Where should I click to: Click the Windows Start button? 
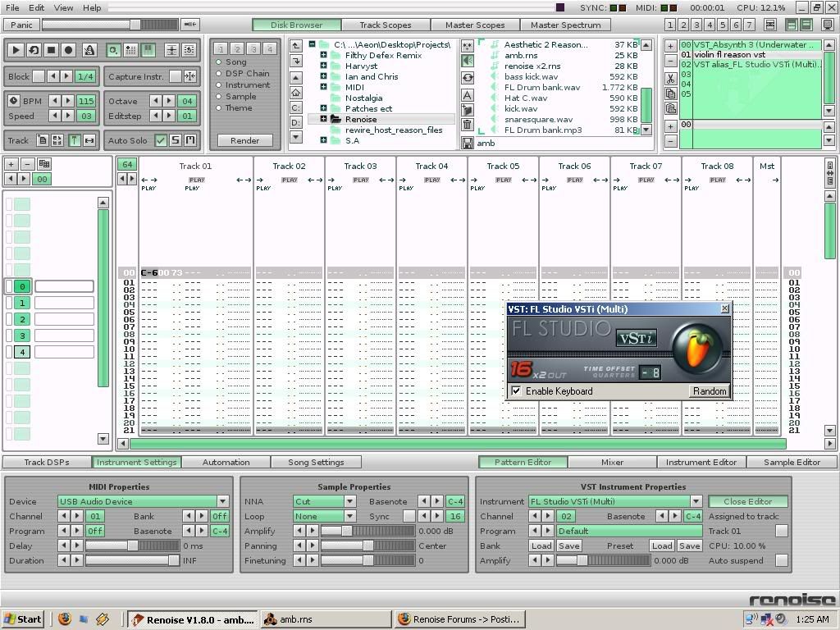pos(23,619)
